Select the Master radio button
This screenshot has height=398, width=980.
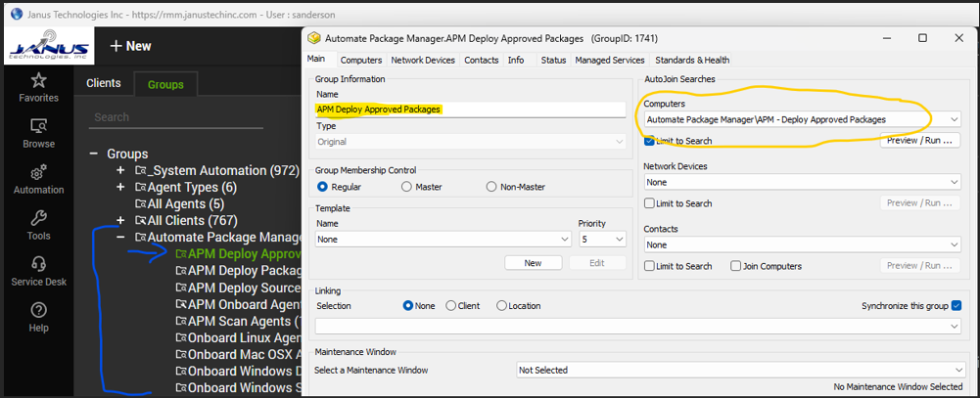point(406,187)
